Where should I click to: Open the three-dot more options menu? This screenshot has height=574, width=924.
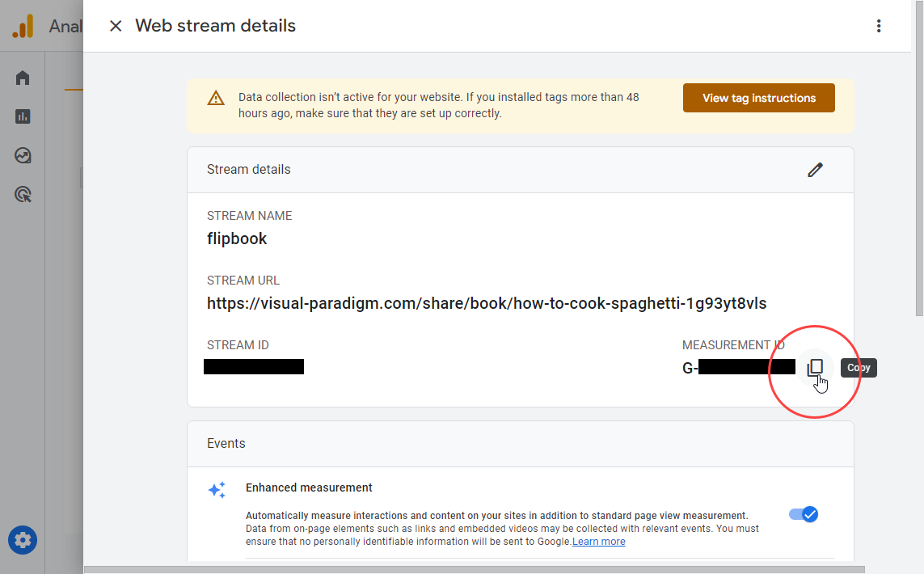pyautogui.click(x=879, y=26)
